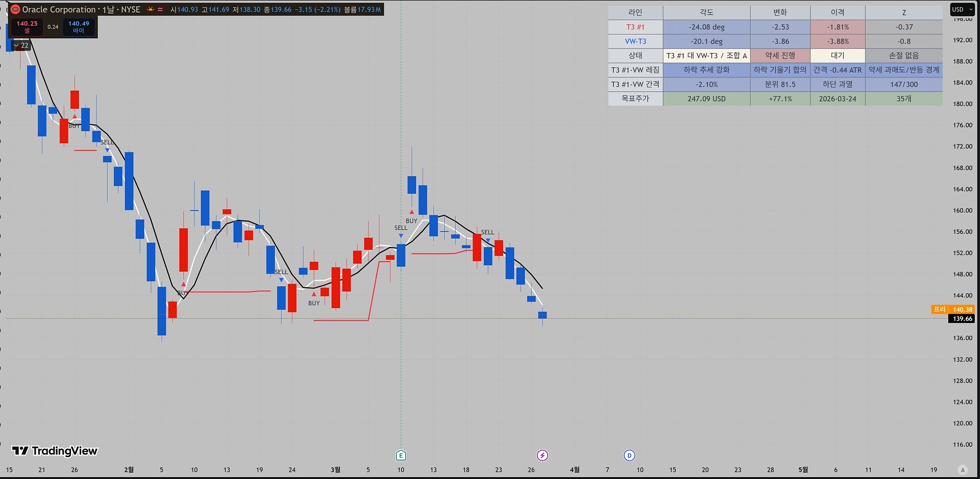
Task: Click the Oracle red logo icon
Action: pyautogui.click(x=15, y=9)
